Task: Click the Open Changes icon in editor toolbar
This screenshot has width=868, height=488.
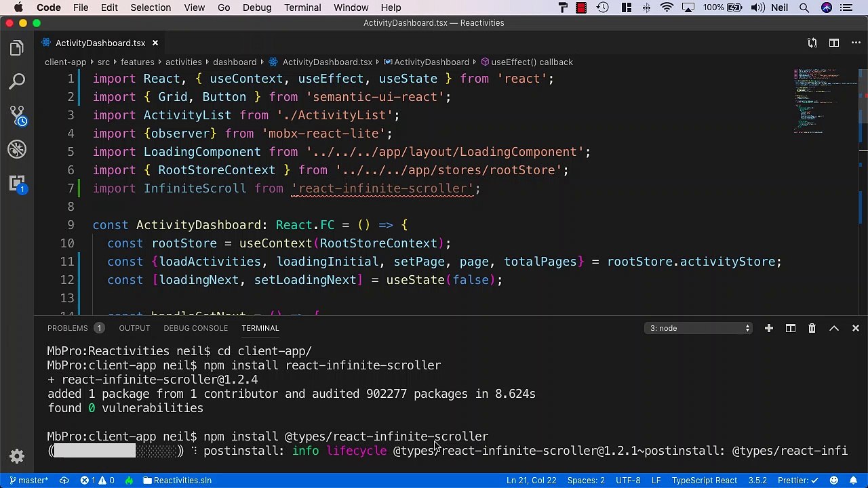Action: point(812,43)
